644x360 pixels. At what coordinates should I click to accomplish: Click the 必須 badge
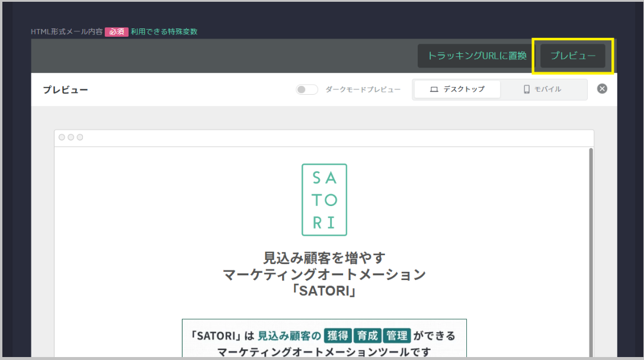(117, 31)
